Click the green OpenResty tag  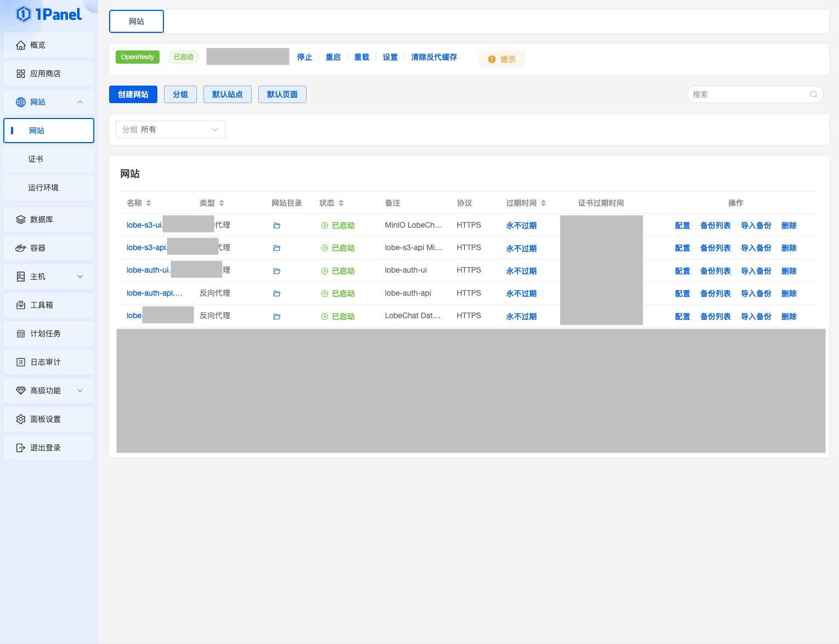point(138,57)
